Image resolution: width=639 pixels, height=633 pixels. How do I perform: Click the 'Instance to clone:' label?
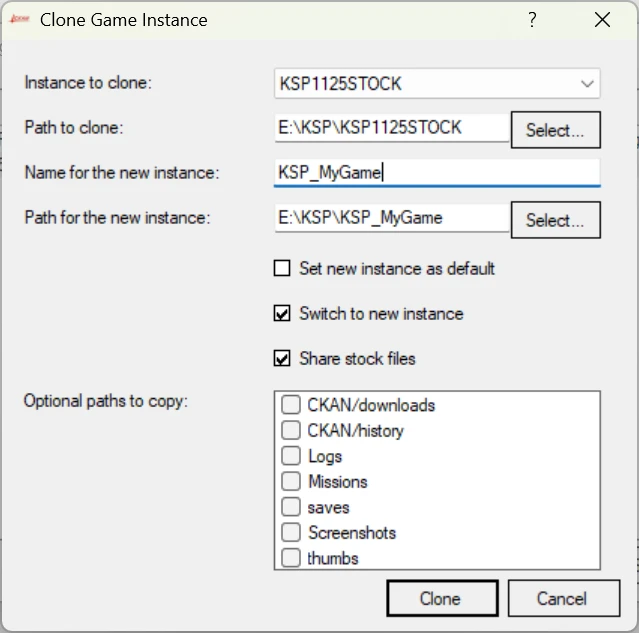pos(88,83)
